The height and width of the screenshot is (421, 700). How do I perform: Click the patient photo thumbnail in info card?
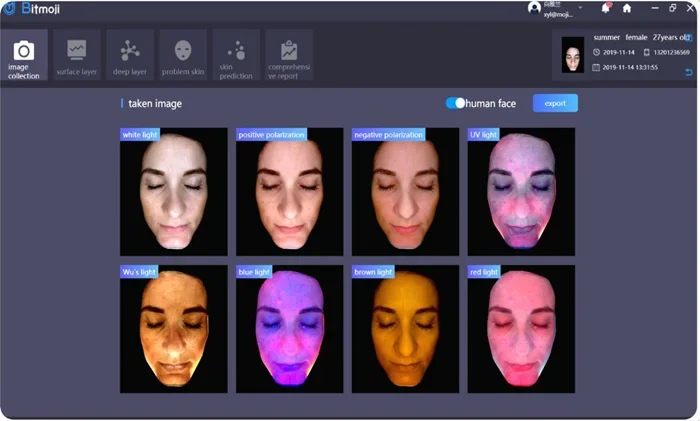tap(573, 54)
